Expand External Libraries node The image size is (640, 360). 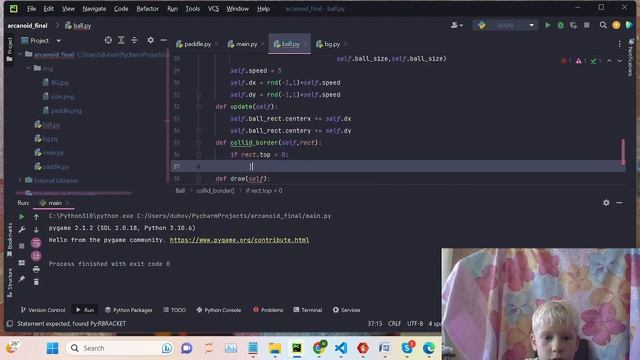coord(20,180)
